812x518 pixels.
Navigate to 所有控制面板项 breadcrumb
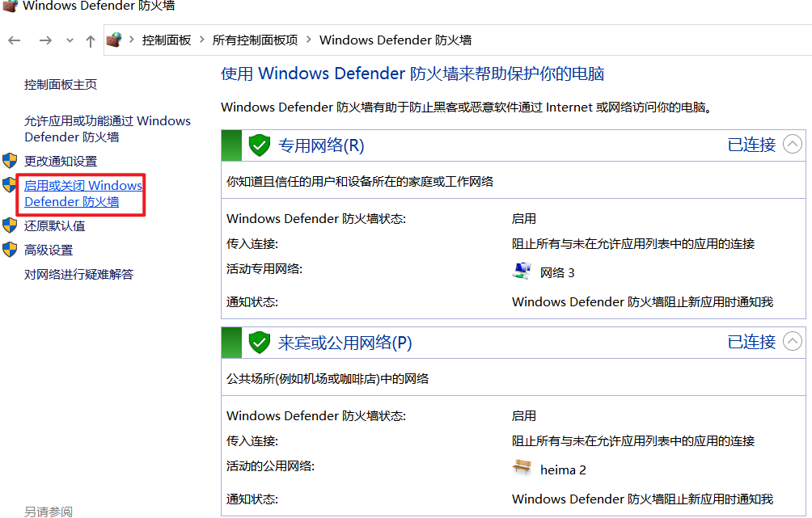(255, 40)
